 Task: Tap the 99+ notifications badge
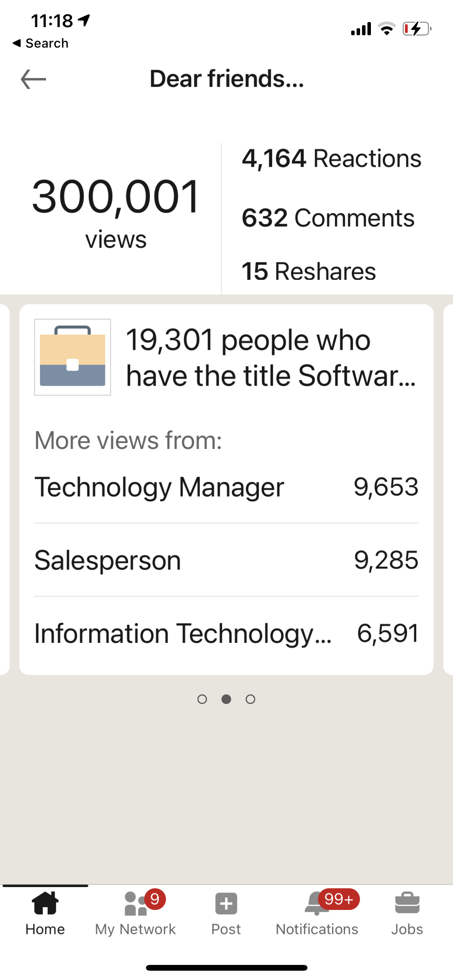[339, 899]
